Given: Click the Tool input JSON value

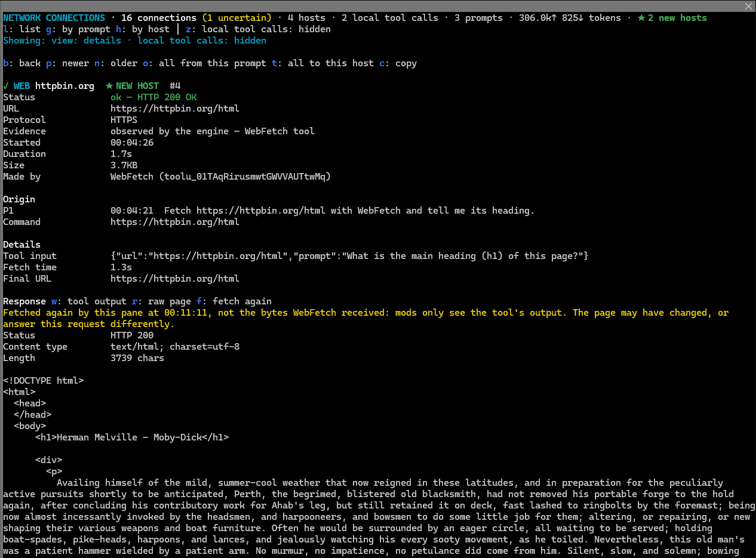Looking at the screenshot, I should (x=349, y=255).
